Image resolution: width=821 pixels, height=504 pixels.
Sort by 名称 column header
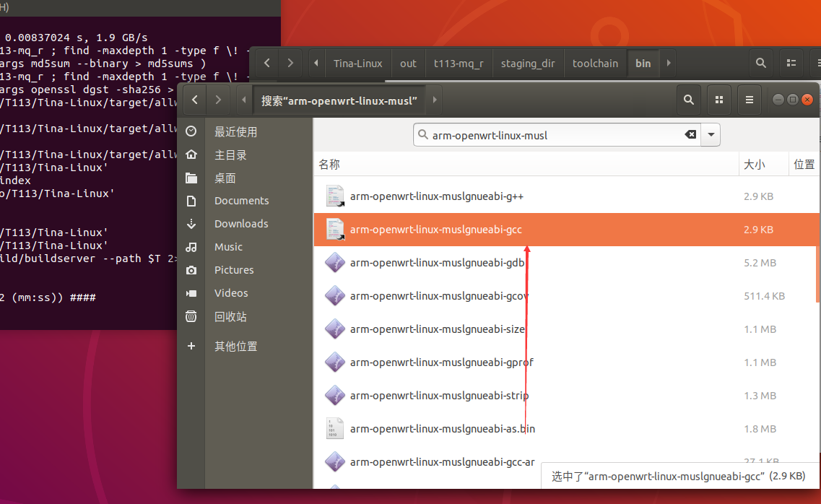pos(526,165)
